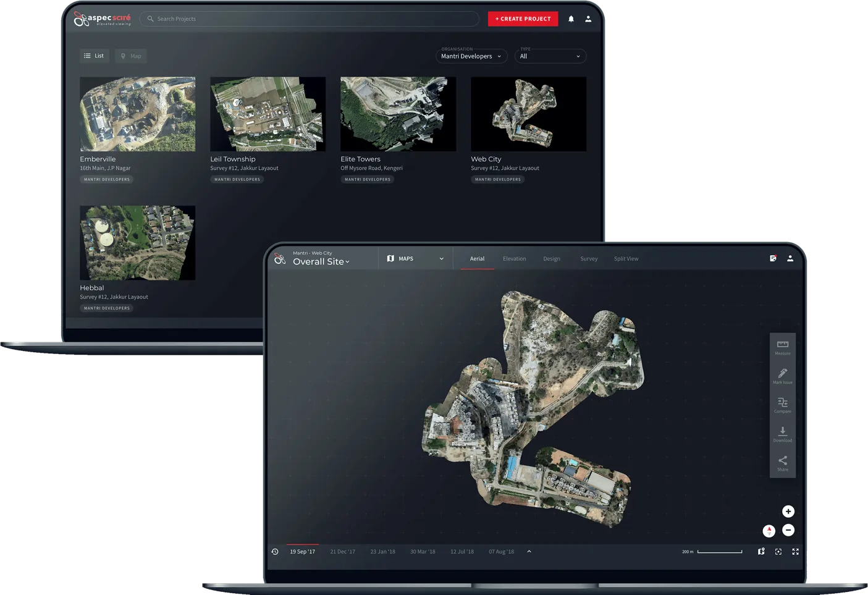Open user profile icon in projects window

point(588,19)
